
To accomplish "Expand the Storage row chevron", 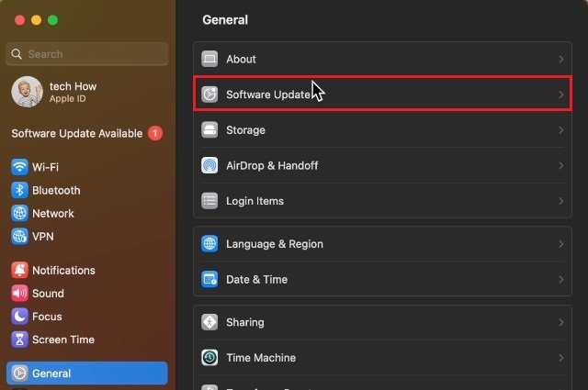I will tap(561, 130).
